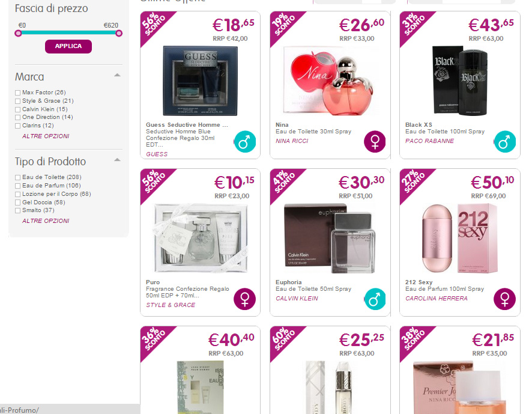Show more brand options under Marca
The width and height of the screenshot is (532, 414).
coord(46,136)
